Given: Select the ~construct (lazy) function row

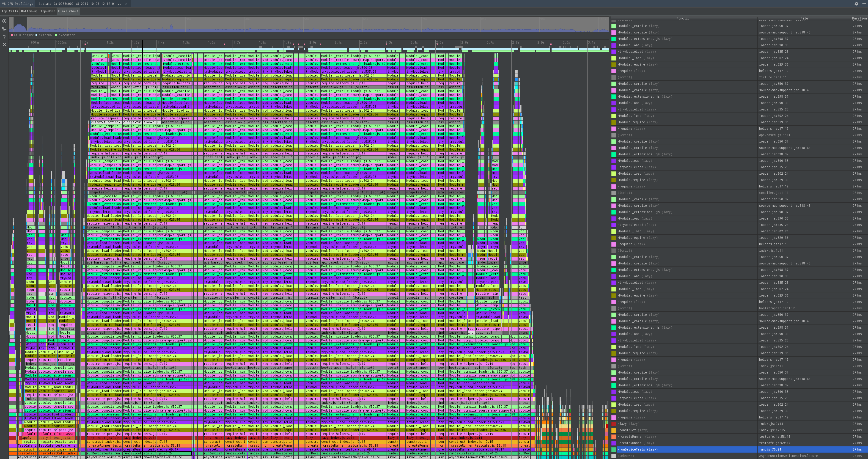Looking at the screenshot, I should (739, 430).
